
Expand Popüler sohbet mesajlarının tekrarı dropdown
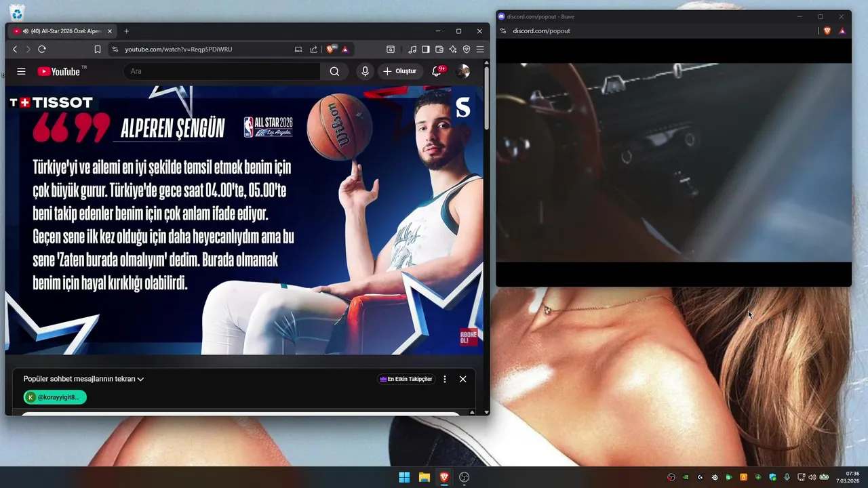pyautogui.click(x=83, y=379)
